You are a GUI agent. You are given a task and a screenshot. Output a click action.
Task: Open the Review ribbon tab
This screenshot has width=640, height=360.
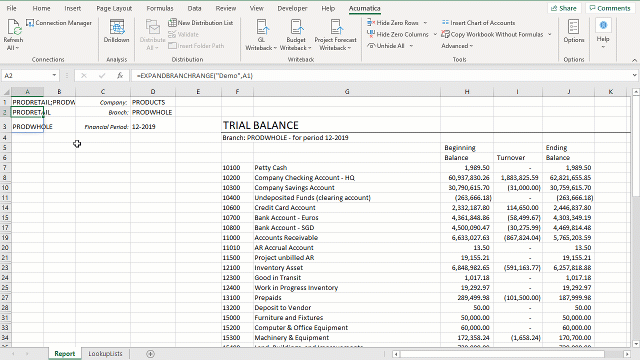click(x=226, y=8)
